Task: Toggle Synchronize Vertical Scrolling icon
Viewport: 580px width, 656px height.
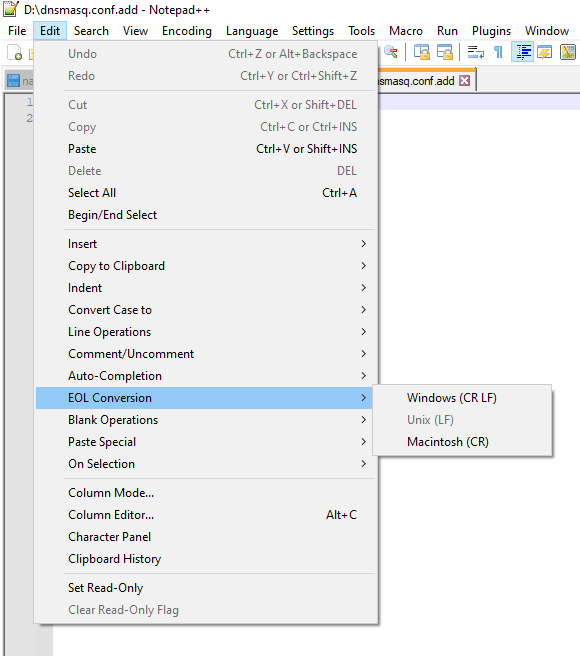Action: click(x=421, y=52)
